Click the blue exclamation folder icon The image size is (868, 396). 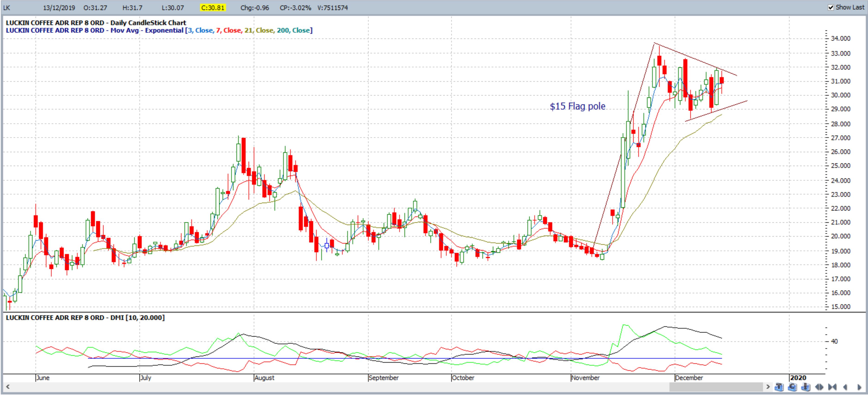coord(805,387)
